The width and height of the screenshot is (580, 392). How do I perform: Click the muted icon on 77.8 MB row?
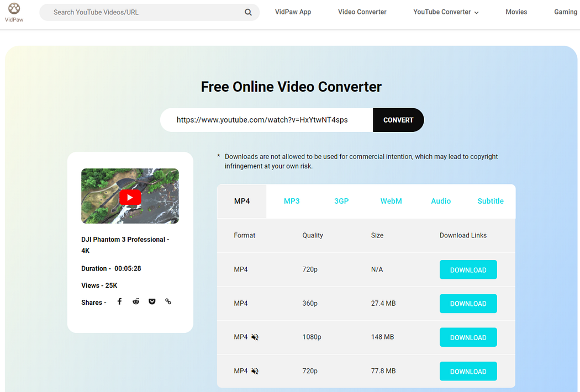pyautogui.click(x=255, y=371)
